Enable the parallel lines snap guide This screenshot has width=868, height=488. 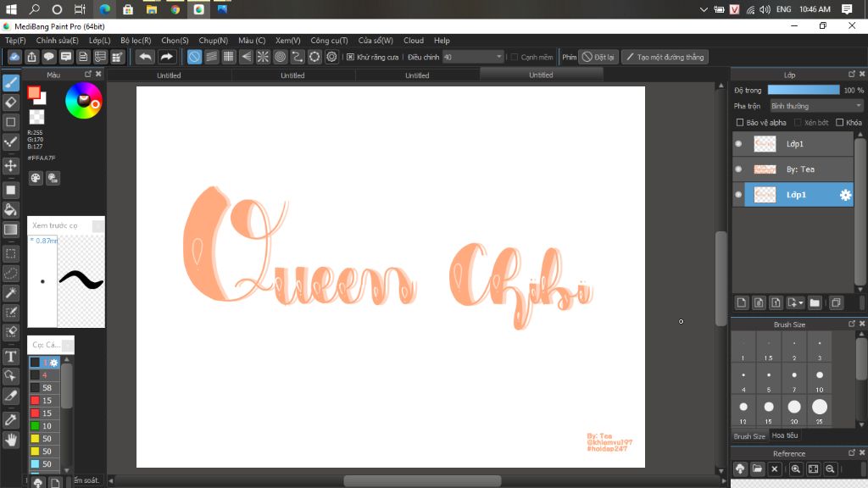[x=211, y=57]
